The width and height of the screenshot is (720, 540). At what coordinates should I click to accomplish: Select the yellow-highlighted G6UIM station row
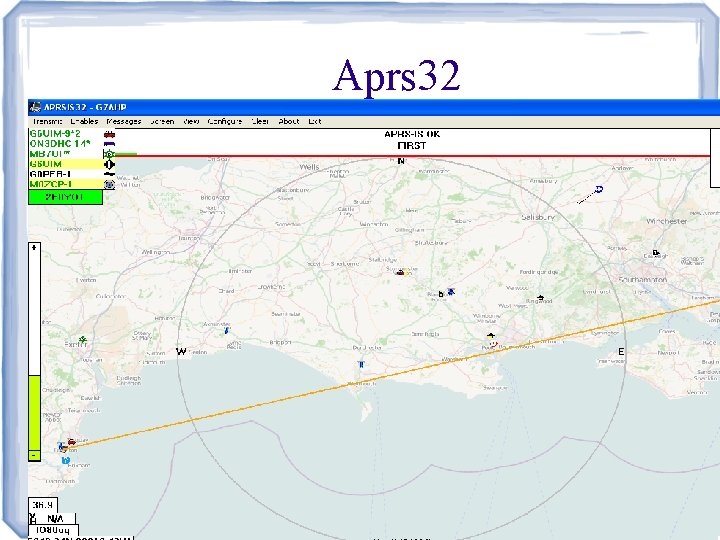point(65,164)
